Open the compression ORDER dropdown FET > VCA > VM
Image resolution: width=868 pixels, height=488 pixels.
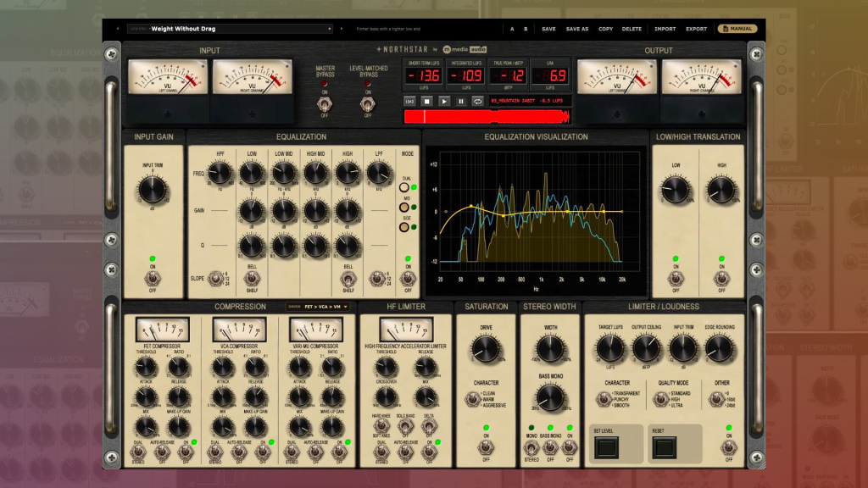click(318, 307)
